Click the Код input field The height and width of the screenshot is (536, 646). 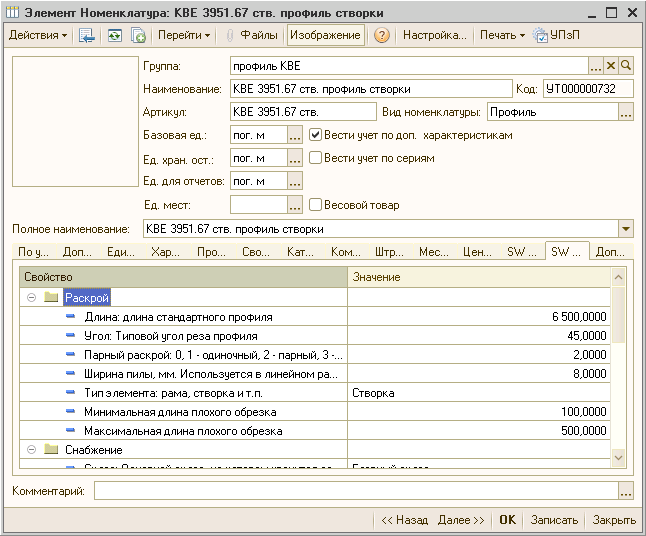(x=588, y=89)
